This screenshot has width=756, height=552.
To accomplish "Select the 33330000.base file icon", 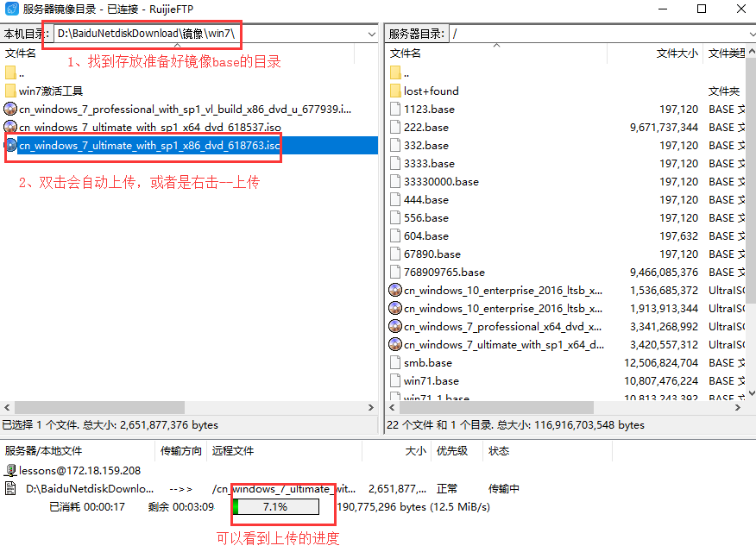I will point(395,182).
